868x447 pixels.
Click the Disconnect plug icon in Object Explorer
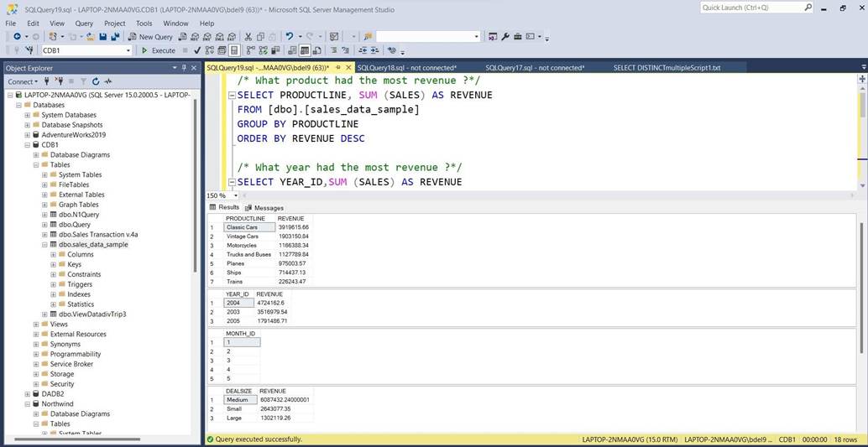click(59, 81)
